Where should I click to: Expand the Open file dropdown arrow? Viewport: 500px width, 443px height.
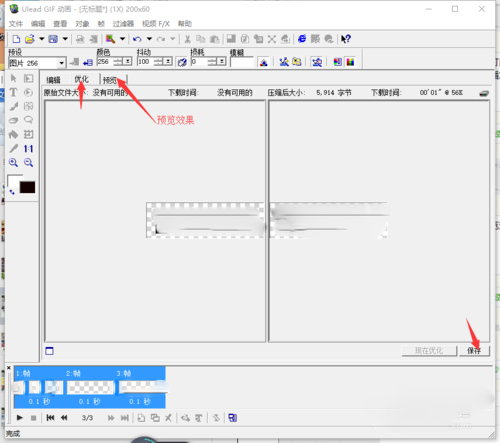point(42,39)
